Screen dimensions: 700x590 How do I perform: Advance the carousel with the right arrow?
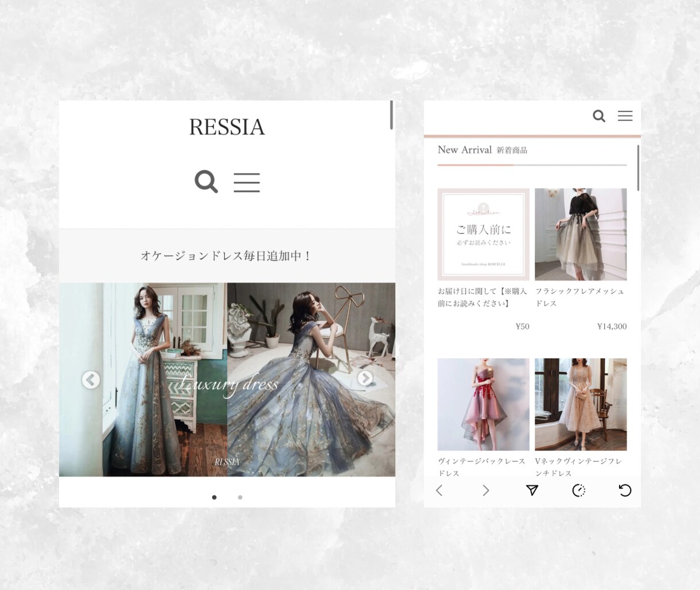tap(365, 378)
